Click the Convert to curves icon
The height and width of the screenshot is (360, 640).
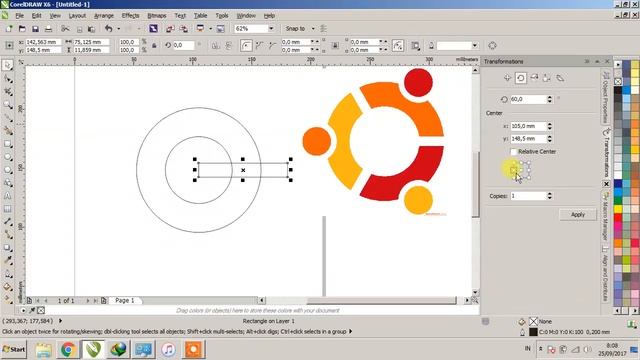[492, 46]
